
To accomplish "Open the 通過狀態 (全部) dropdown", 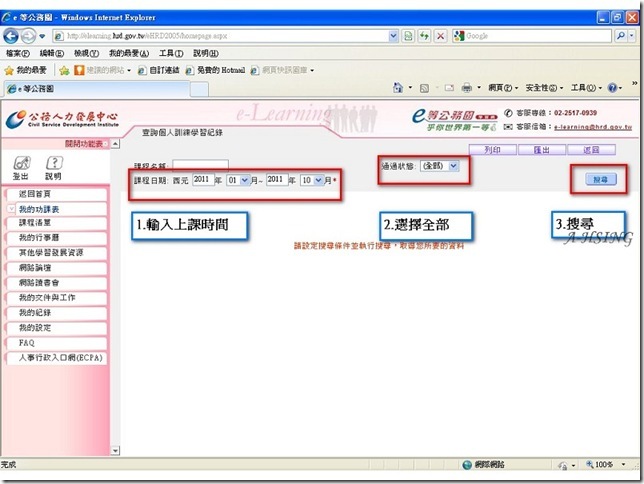I will [439, 166].
